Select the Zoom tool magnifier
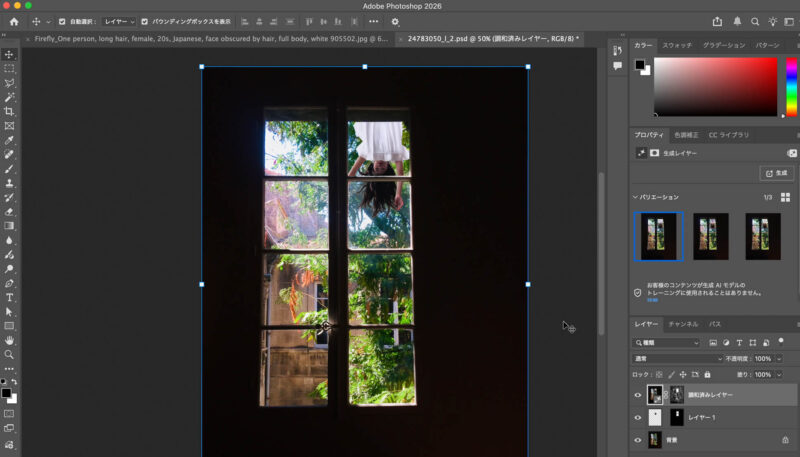This screenshot has height=457, width=800. tap(9, 354)
